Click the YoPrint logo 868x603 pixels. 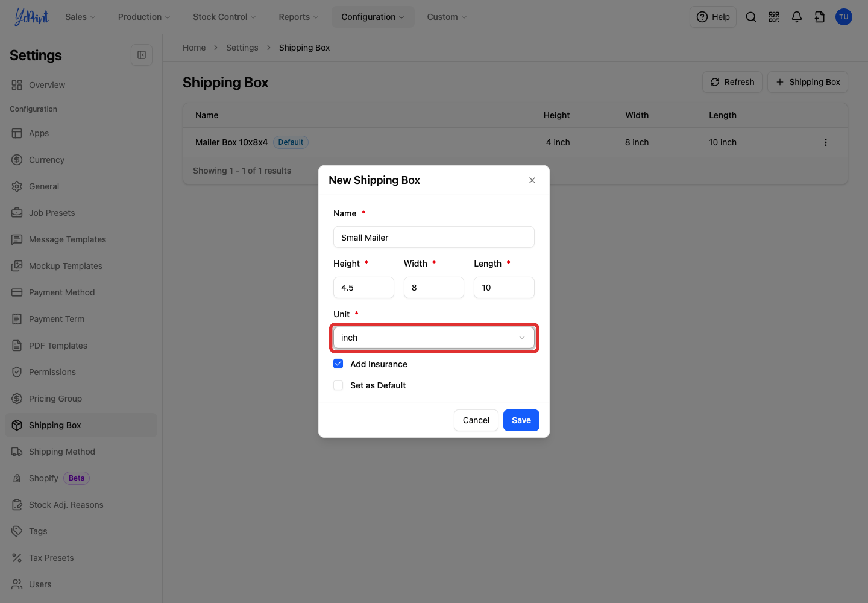click(x=31, y=17)
